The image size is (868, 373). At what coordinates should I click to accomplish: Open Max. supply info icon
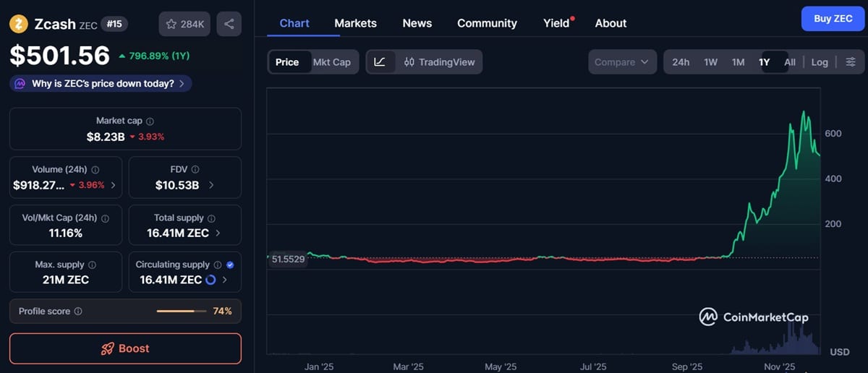(x=92, y=265)
